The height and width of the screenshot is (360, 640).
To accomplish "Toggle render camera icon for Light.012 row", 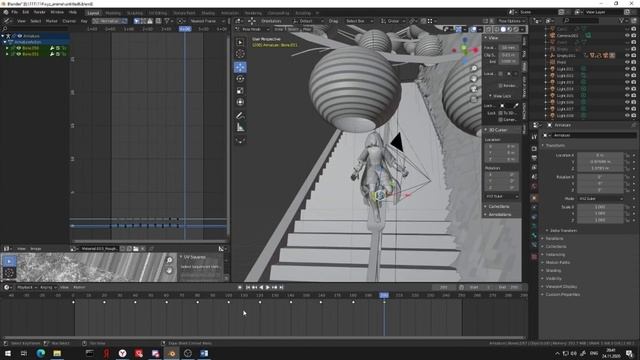I will point(634,76).
